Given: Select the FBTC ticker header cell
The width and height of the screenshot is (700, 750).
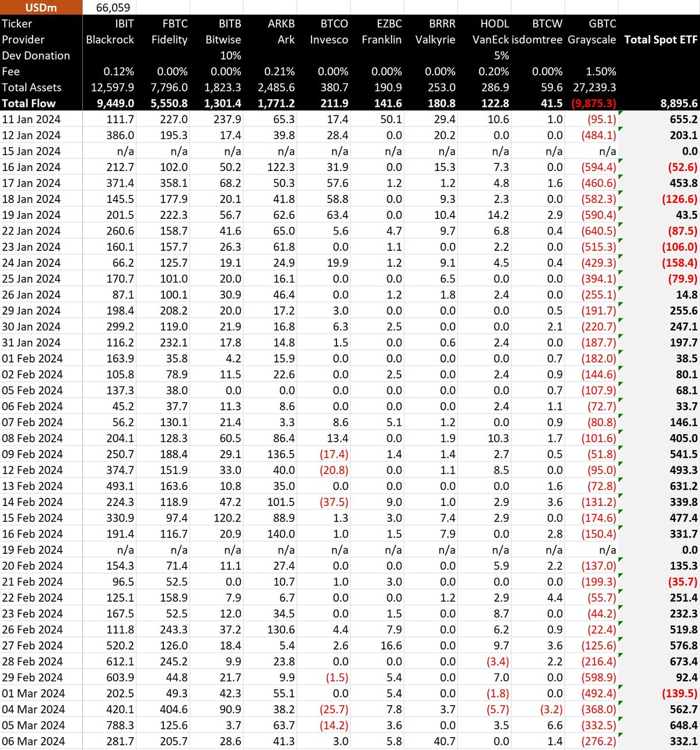Looking at the screenshot, I should coord(175,24).
